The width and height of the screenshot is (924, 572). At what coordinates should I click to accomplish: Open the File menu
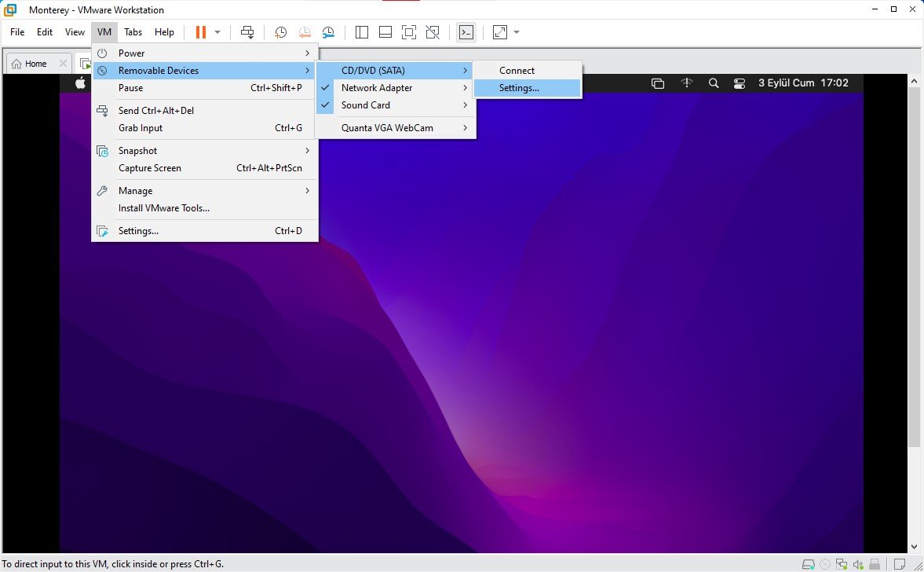coord(17,32)
